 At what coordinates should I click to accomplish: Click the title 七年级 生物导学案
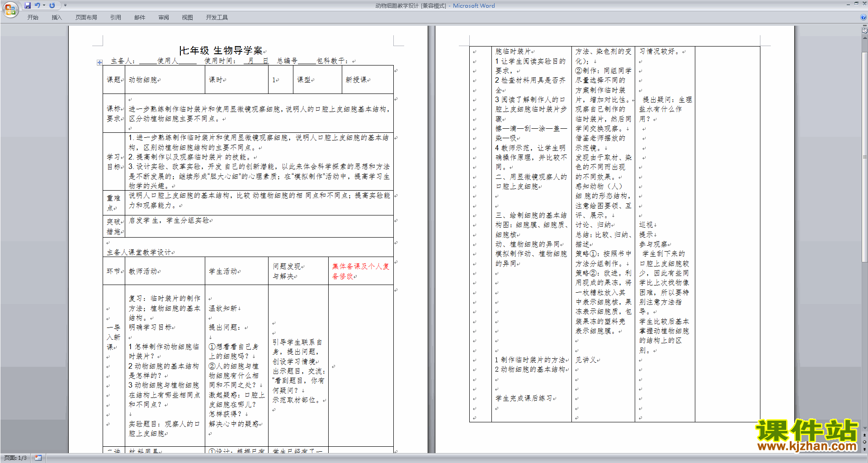pyautogui.click(x=221, y=50)
